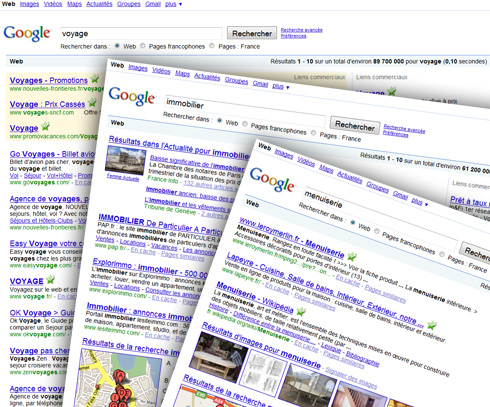Open Vidéos in the voyage window's top bar
This screenshot has width=490, height=407.
(53, 4)
